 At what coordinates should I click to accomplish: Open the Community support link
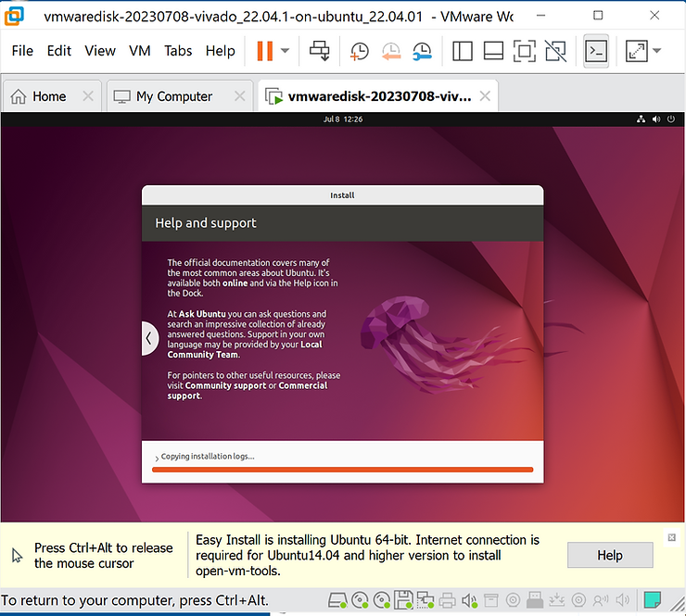tap(225, 385)
